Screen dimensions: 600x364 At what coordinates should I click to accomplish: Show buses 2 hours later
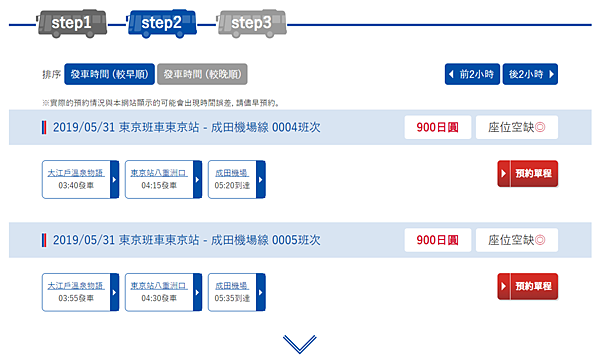pos(530,74)
